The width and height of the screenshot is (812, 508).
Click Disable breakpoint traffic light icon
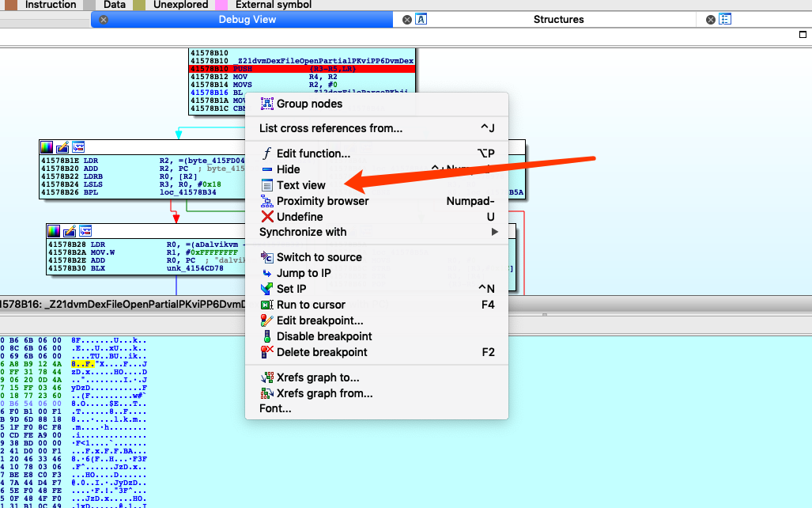click(x=266, y=336)
